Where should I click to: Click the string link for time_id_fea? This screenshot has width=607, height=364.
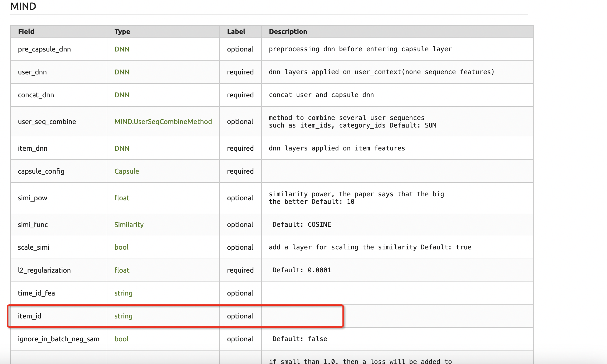[123, 293]
